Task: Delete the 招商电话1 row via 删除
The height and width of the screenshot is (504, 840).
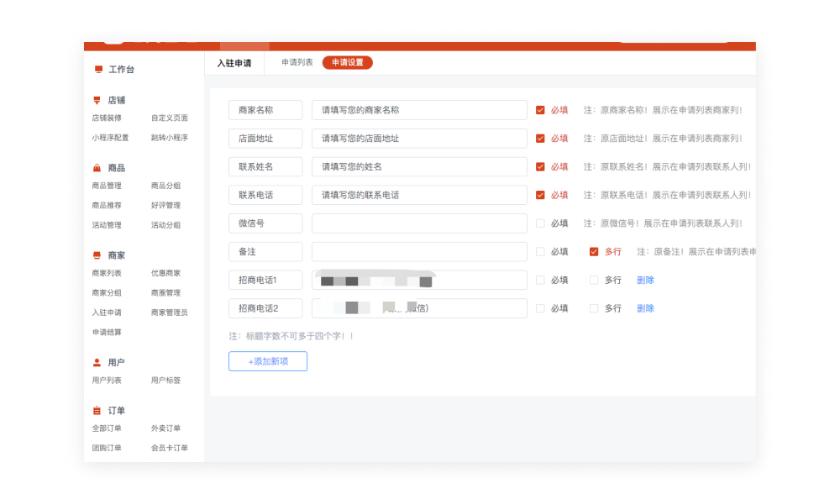Action: coord(645,280)
